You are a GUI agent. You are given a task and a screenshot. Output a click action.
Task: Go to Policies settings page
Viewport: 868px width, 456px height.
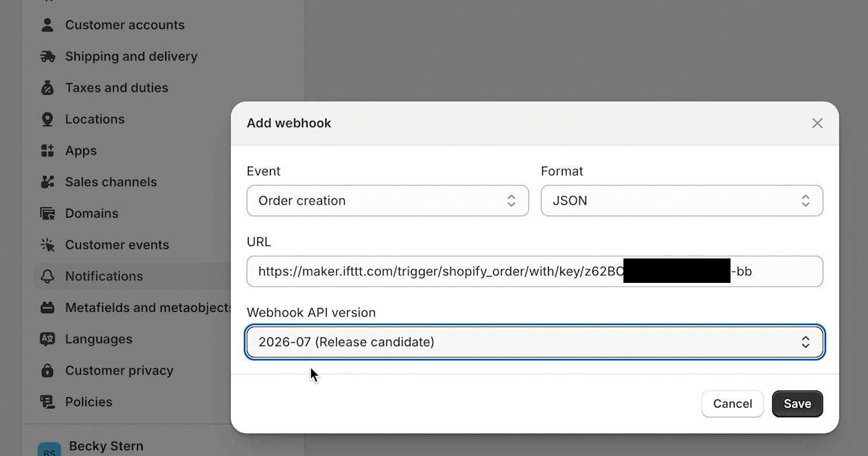coord(88,402)
